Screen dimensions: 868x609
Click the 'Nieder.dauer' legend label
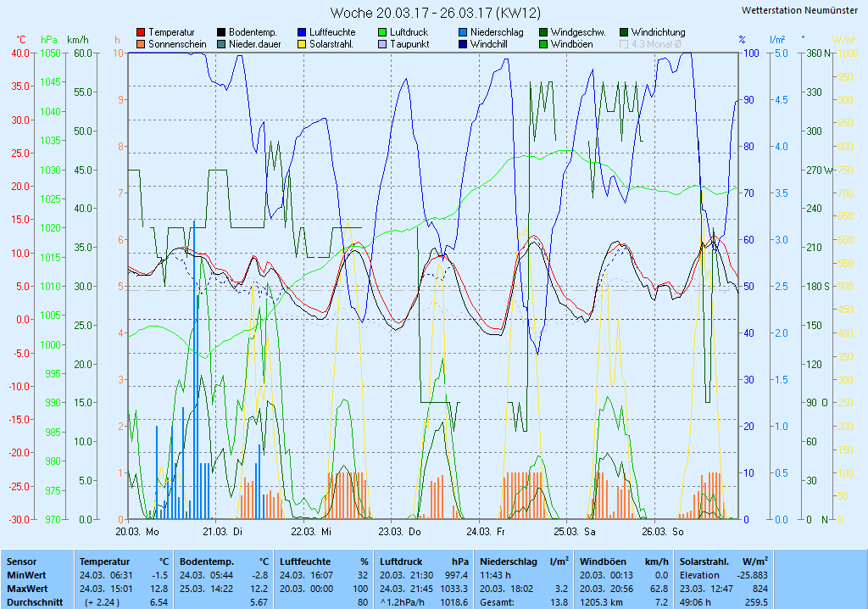click(x=255, y=44)
